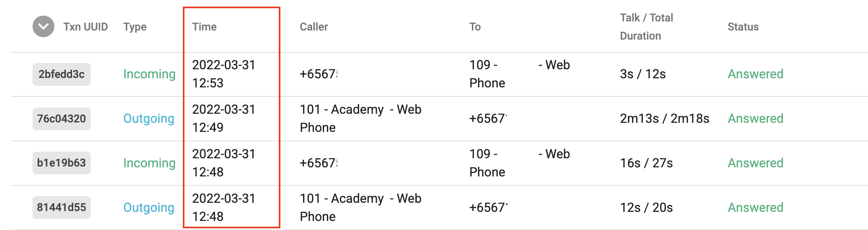Select Outgoing type in the 12:49 row
868x230 pixels.
pos(149,119)
